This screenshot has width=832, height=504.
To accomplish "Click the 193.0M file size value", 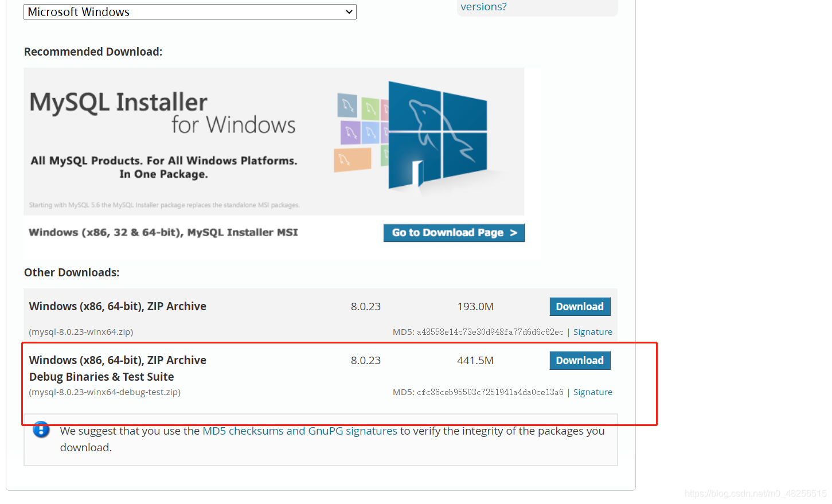I will coord(475,307).
